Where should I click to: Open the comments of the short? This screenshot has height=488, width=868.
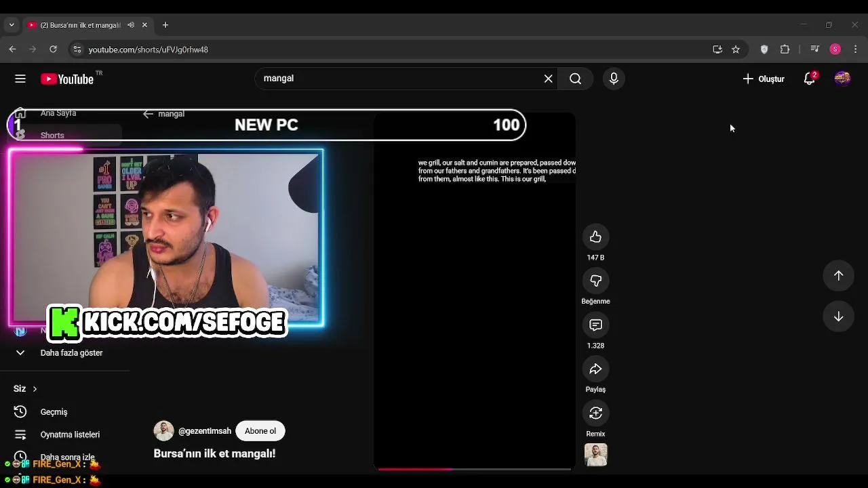[x=595, y=325]
